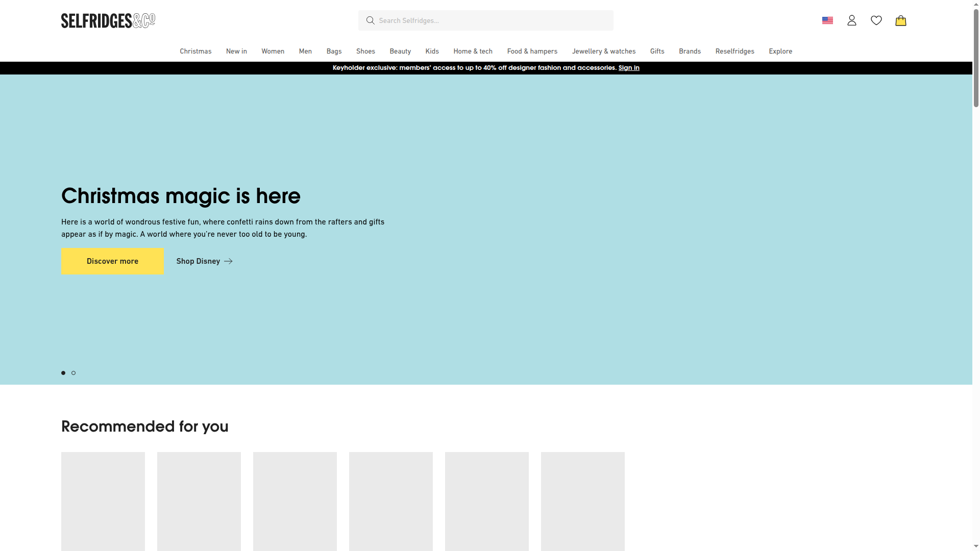Click the search magnifier icon
The image size is (980, 551).
coord(371,20)
